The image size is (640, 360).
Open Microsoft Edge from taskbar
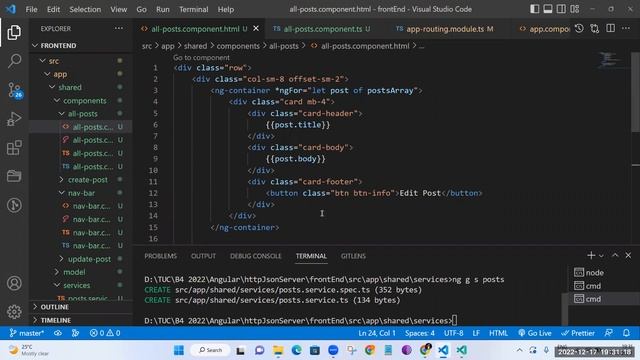click(296, 350)
